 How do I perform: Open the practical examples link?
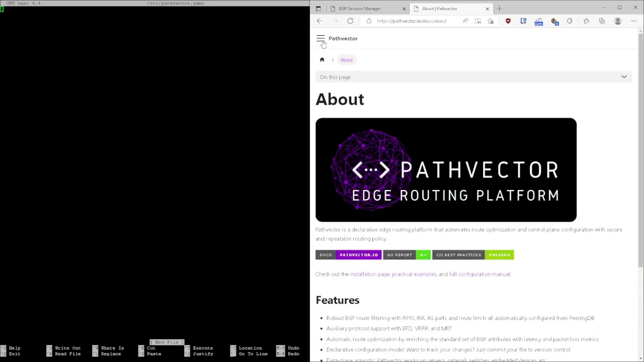point(414,274)
